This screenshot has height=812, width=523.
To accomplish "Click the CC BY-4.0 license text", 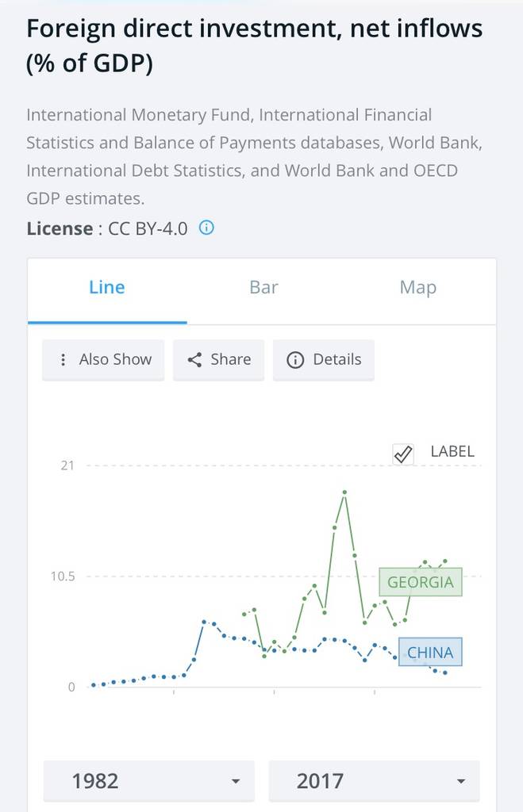I will point(148,228).
